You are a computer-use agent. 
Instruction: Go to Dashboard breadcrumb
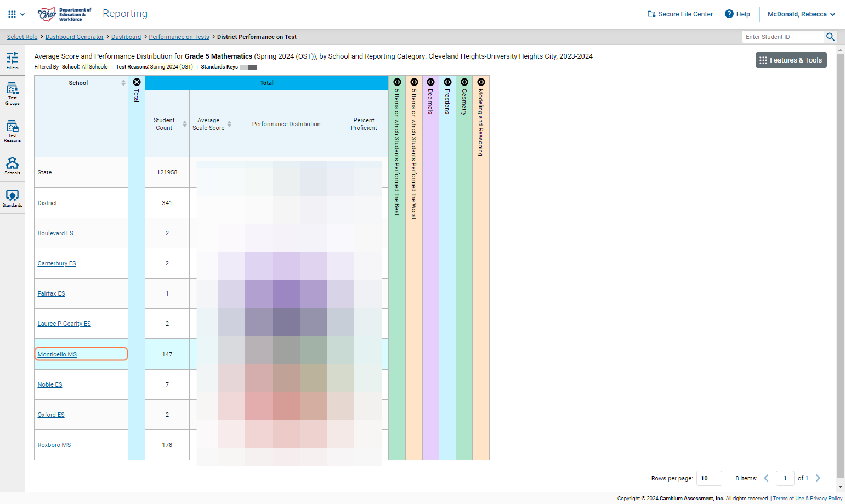(x=126, y=37)
